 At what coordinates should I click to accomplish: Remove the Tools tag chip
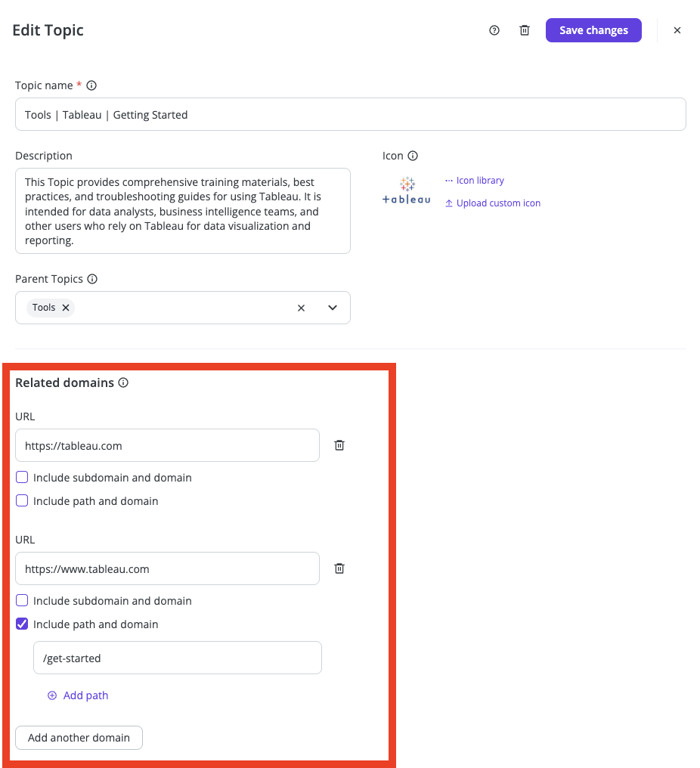point(66,308)
